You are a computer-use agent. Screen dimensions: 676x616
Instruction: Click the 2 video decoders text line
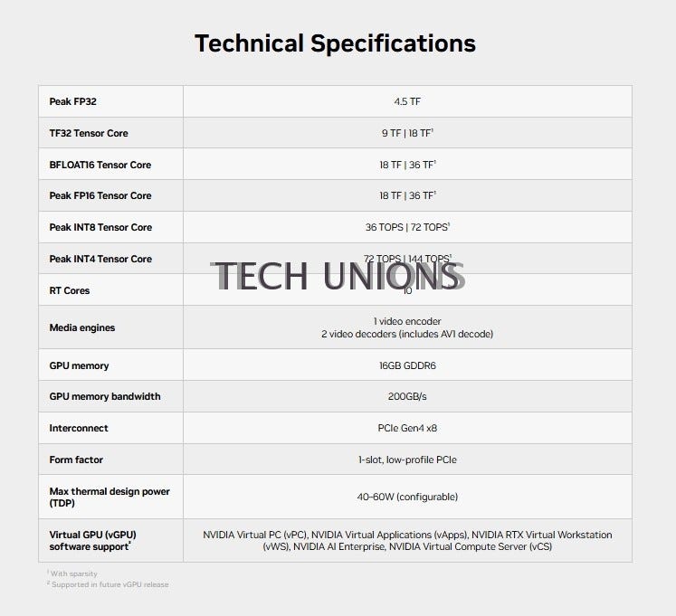coord(407,334)
